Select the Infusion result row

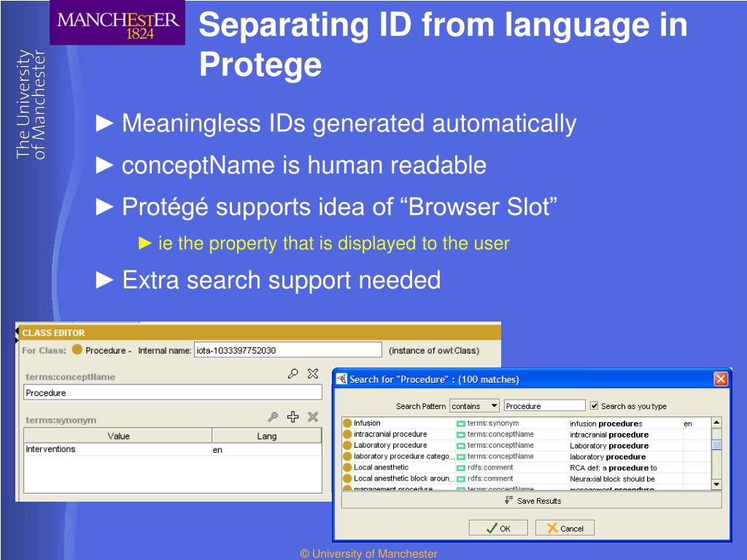coord(527,423)
